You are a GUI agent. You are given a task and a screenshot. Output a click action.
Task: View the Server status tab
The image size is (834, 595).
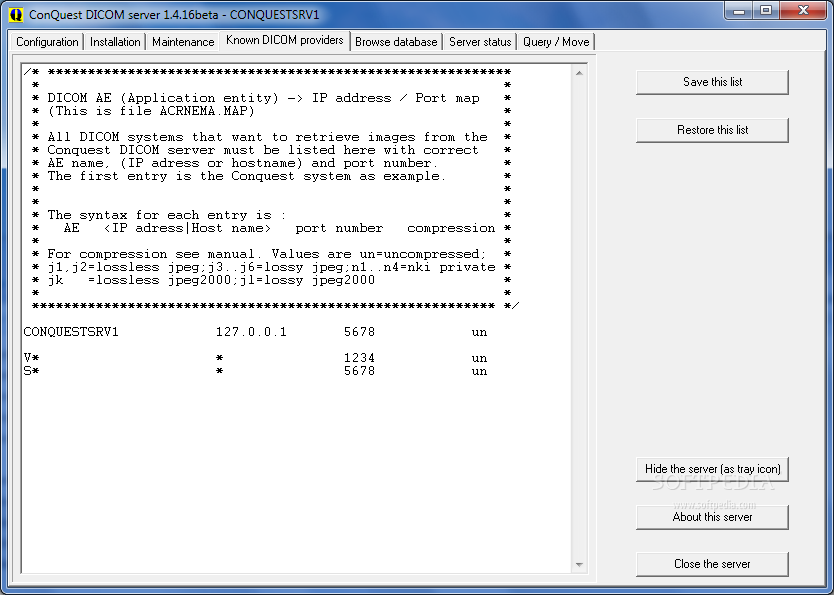(x=480, y=42)
